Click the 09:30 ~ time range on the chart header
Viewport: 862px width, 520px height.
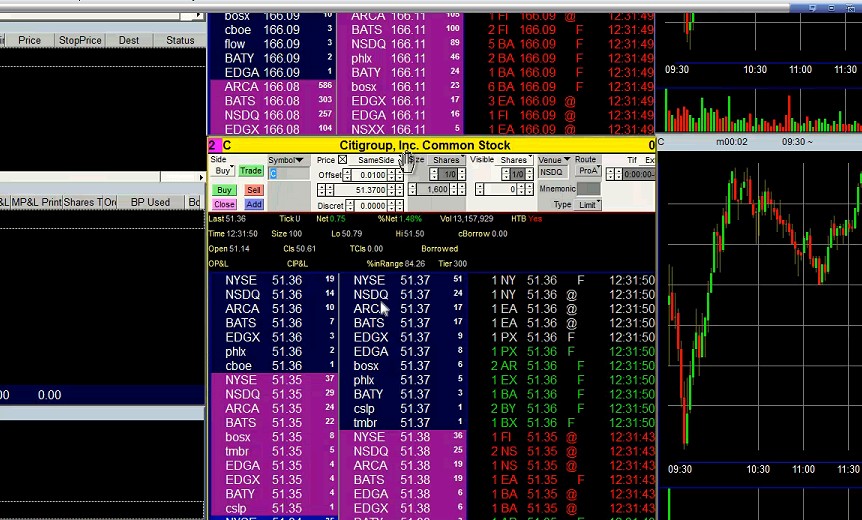(797, 142)
